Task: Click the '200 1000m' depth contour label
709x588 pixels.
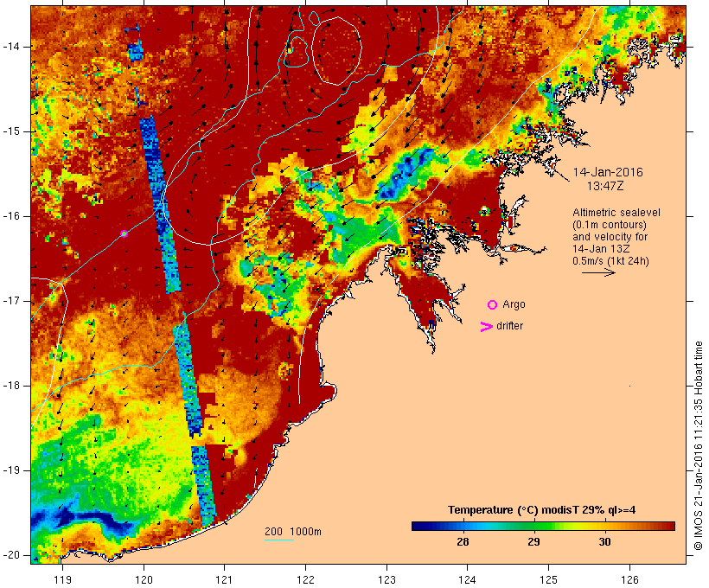Action: [293, 532]
